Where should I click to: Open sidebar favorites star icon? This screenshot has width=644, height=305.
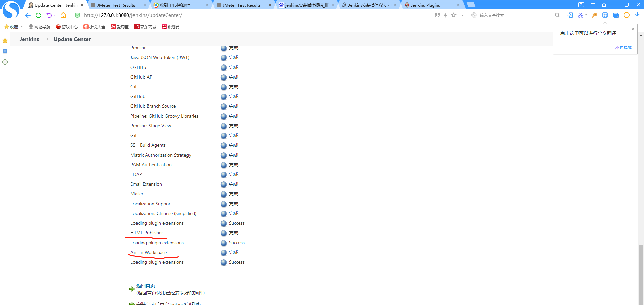pos(5,41)
